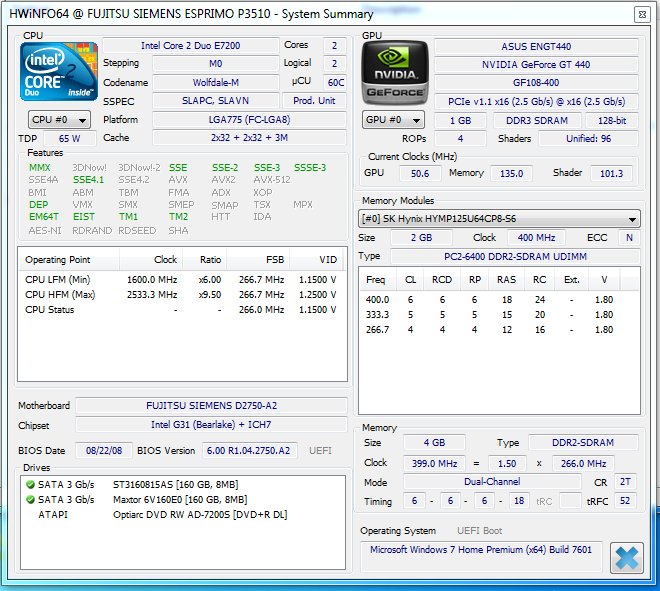Click the PCIe v1.1 x16 bus field
Viewport: 660px width, 591px height.
coord(536,102)
